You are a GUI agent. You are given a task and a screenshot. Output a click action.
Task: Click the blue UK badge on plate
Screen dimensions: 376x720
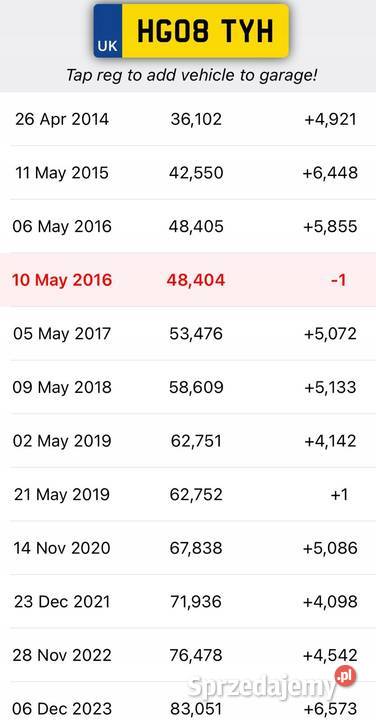(108, 31)
